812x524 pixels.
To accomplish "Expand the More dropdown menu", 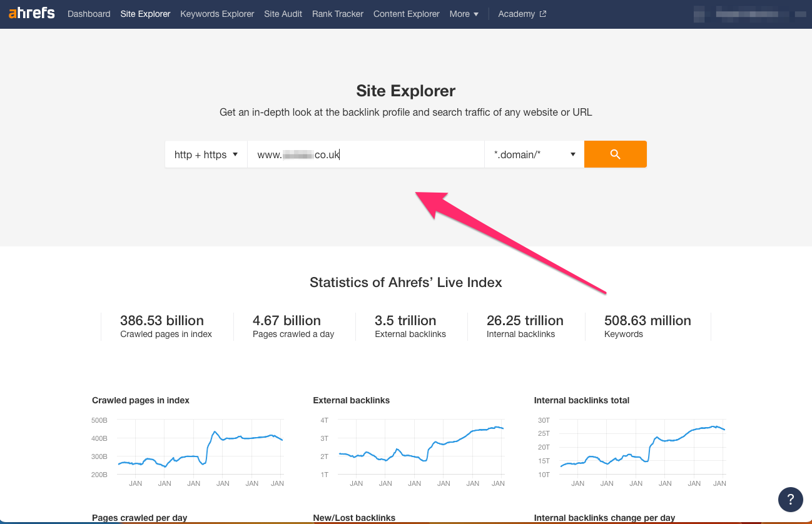I will coord(464,14).
